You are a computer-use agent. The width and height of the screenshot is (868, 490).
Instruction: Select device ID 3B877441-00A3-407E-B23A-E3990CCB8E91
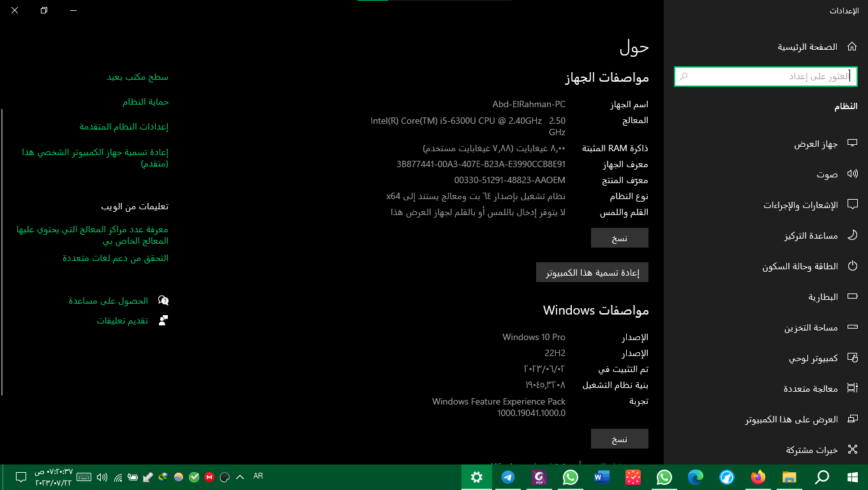pos(481,164)
